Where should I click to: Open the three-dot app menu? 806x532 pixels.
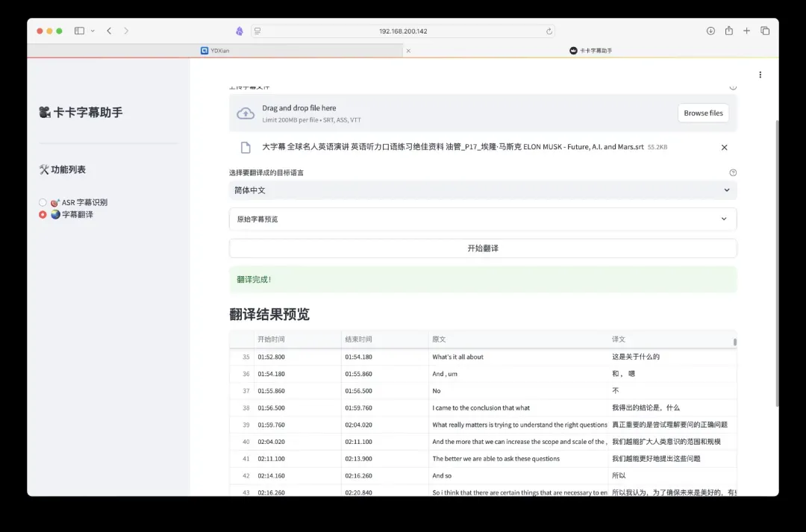click(x=760, y=75)
